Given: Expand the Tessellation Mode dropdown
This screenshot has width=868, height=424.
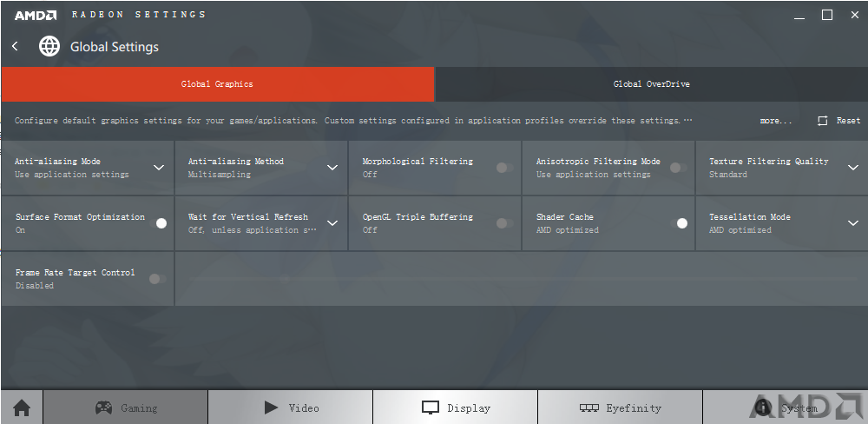Looking at the screenshot, I should 853,222.
